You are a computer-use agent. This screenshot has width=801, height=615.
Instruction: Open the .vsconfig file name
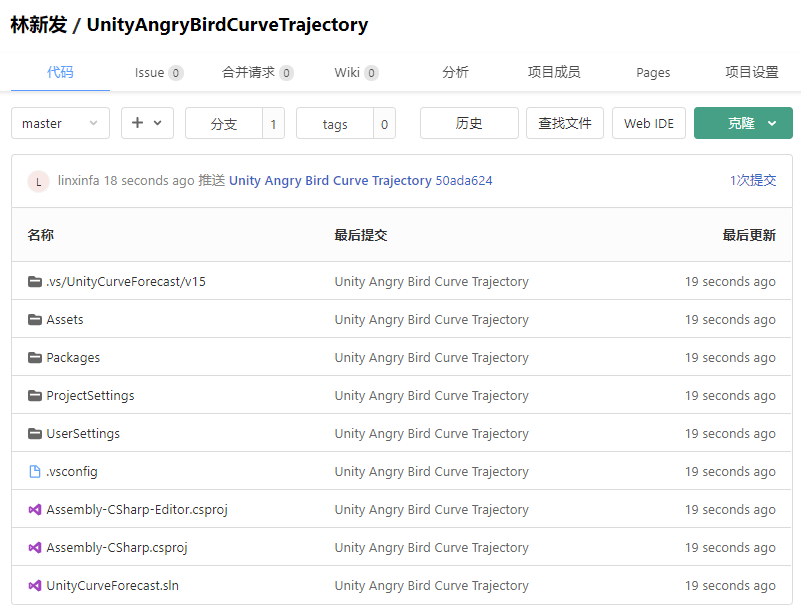tap(72, 471)
